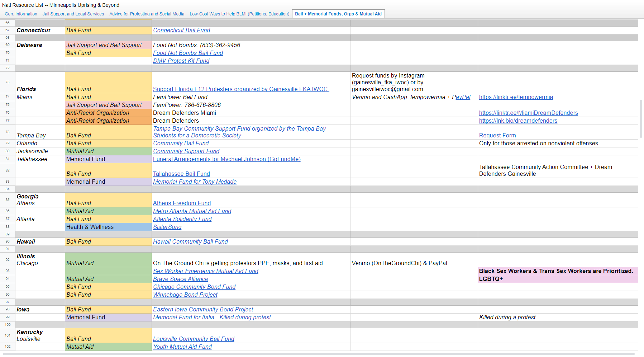Select Venmo (OnTheGroundChi) & PayPal cell
The image size is (644, 357).
tap(414, 260)
